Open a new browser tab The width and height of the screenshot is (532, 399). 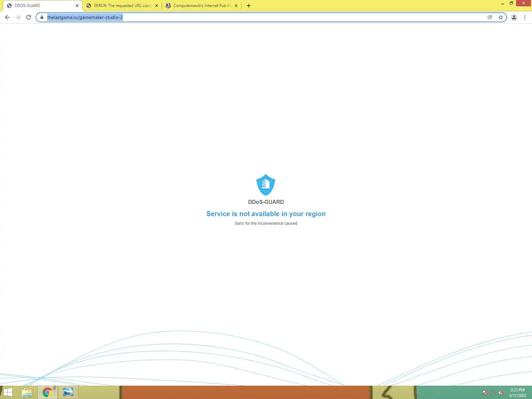pyautogui.click(x=249, y=6)
